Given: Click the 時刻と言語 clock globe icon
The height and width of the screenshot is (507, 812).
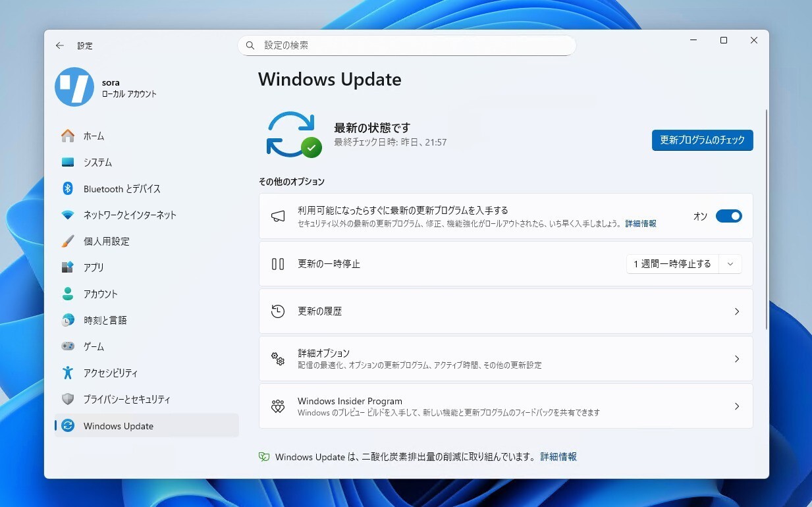Looking at the screenshot, I should (x=68, y=320).
